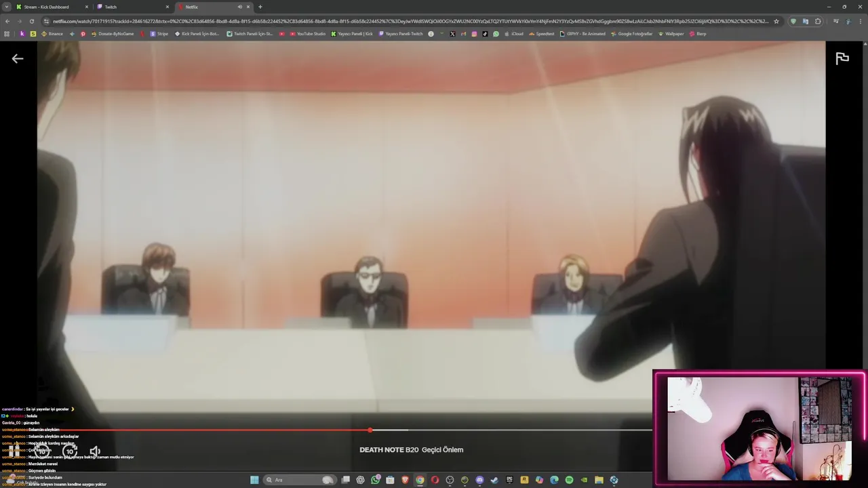Open the Blerp bookmark

point(698,34)
